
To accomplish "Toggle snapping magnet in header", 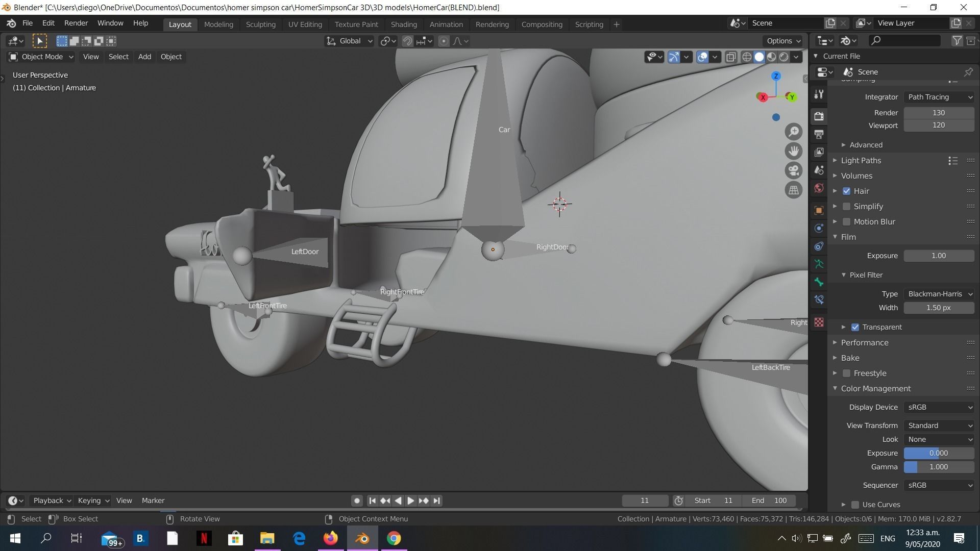I will [407, 41].
